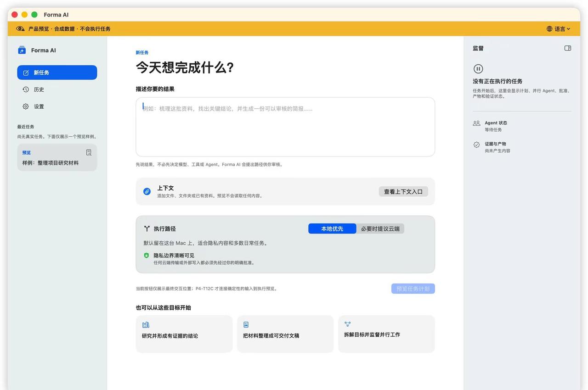
Task: Collapse the 监督 panel with sidebar toggle icon
Action: point(568,48)
